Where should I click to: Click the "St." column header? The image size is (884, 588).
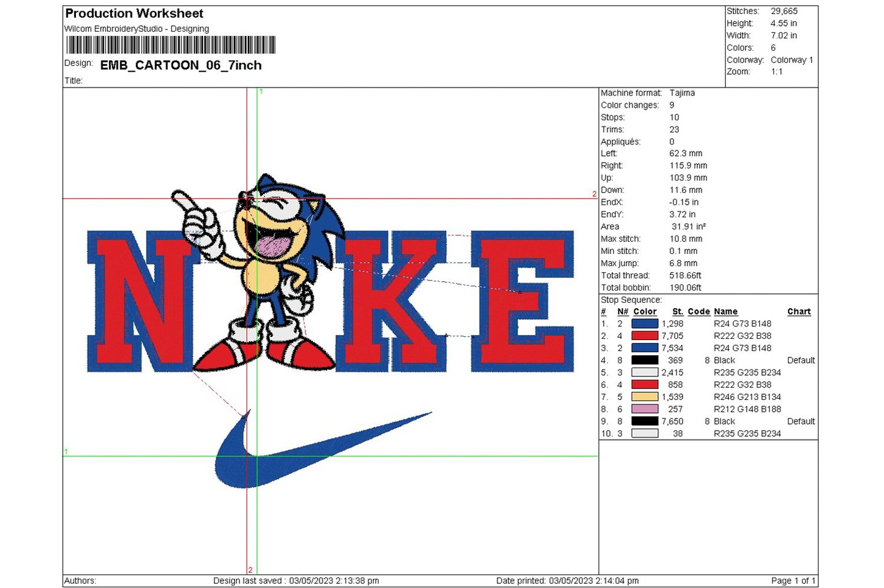tap(678, 312)
